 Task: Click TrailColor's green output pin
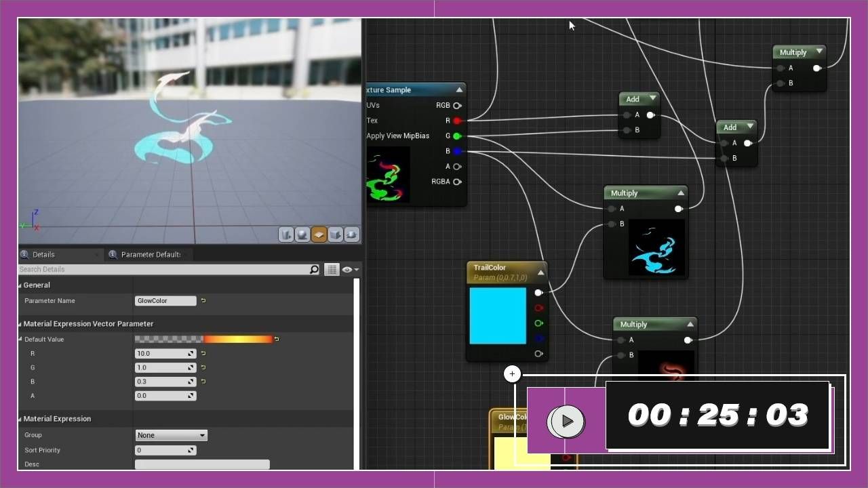tap(538, 323)
